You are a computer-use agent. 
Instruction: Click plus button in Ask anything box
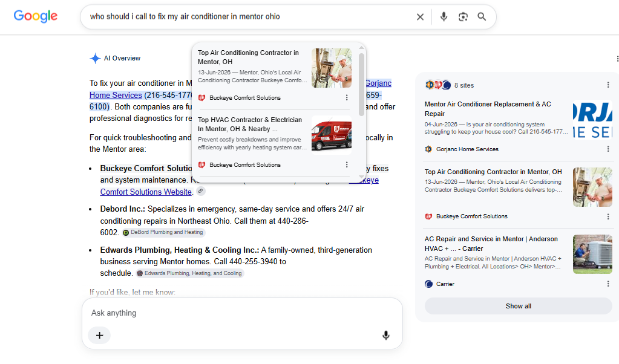click(99, 336)
